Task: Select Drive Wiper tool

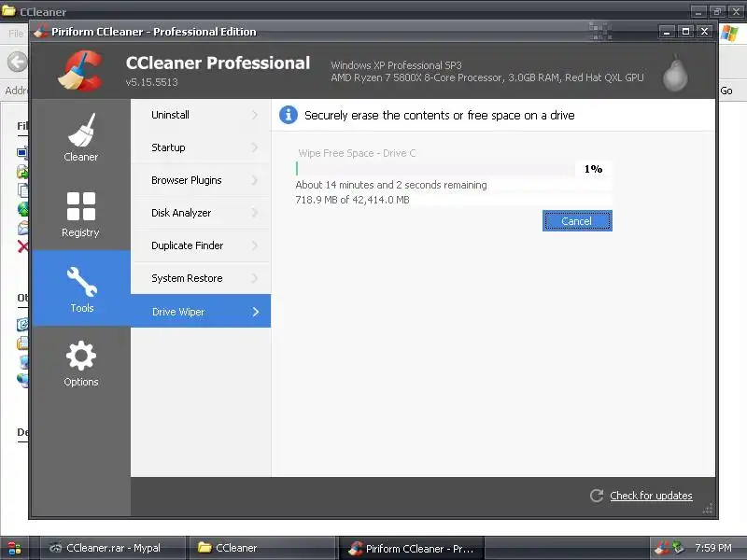Action: pos(201,312)
